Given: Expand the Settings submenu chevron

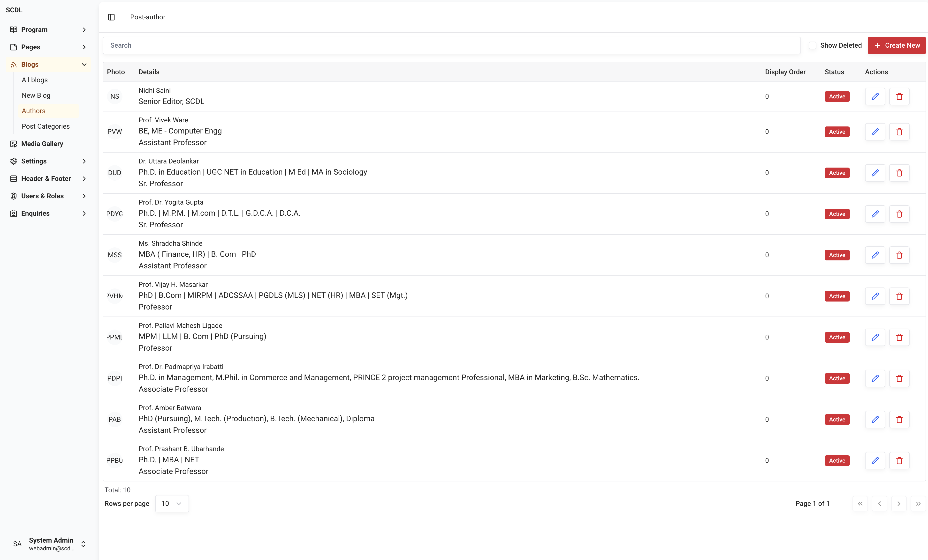Looking at the screenshot, I should [84, 161].
